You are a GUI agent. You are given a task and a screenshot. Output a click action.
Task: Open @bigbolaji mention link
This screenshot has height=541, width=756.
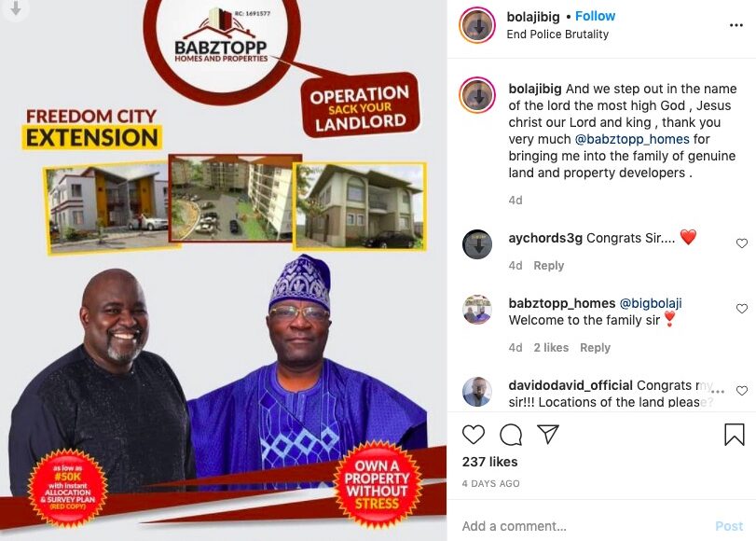click(651, 303)
